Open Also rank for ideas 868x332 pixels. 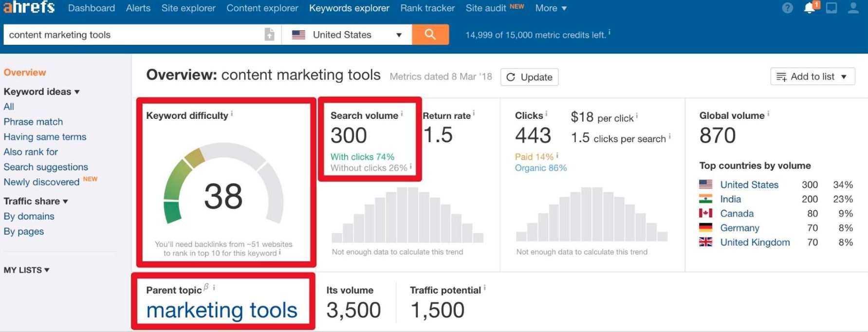pyautogui.click(x=31, y=152)
